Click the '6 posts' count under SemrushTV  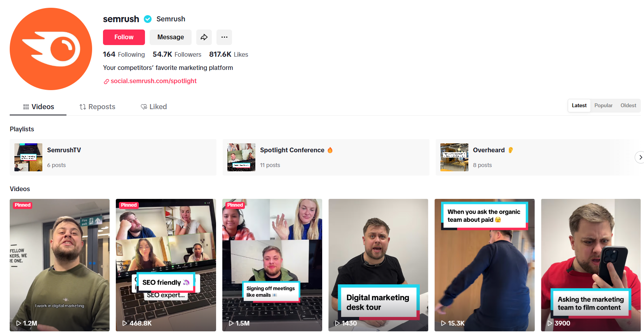tap(56, 165)
